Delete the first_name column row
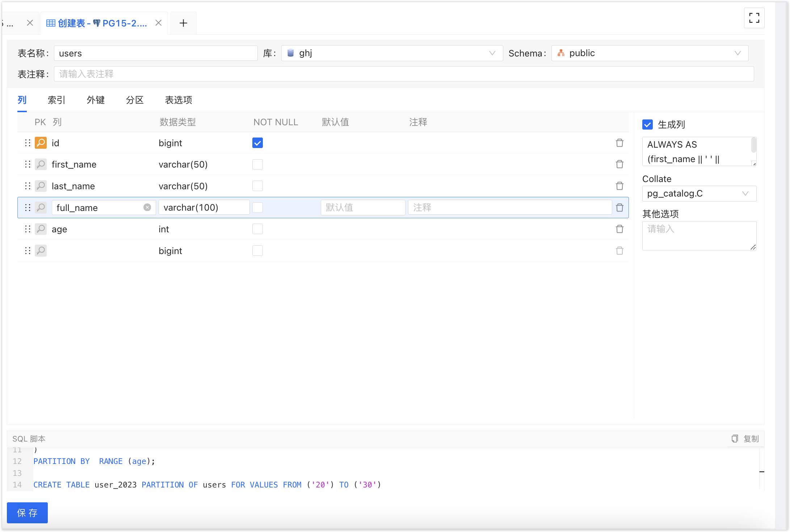Screen dimensions: 790x532 [x=619, y=164]
